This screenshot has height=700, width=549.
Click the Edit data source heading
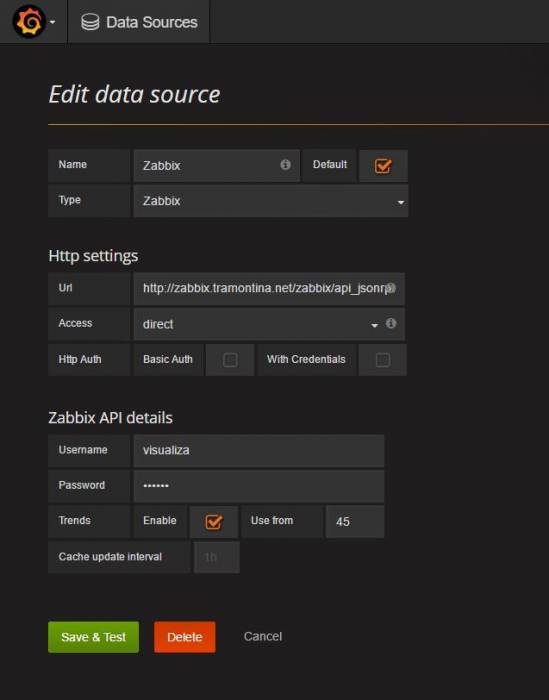tap(134, 94)
